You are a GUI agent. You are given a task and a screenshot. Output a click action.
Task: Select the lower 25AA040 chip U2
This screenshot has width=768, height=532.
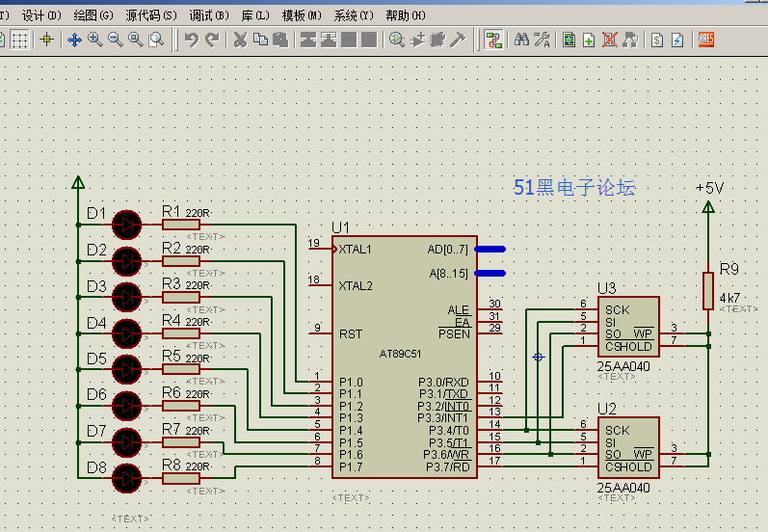click(628, 447)
